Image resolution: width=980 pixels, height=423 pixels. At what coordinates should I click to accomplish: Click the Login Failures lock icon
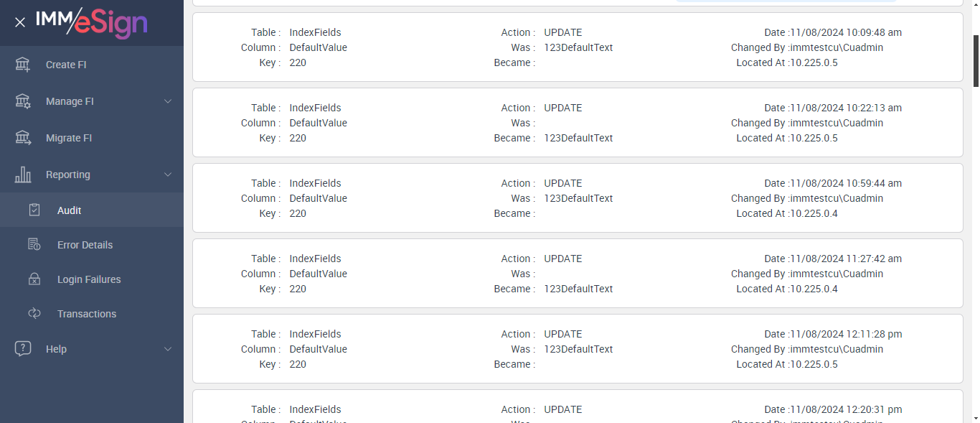tap(34, 279)
